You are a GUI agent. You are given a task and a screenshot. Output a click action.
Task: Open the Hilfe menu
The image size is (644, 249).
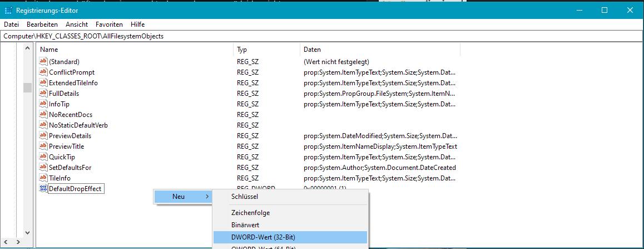137,25
